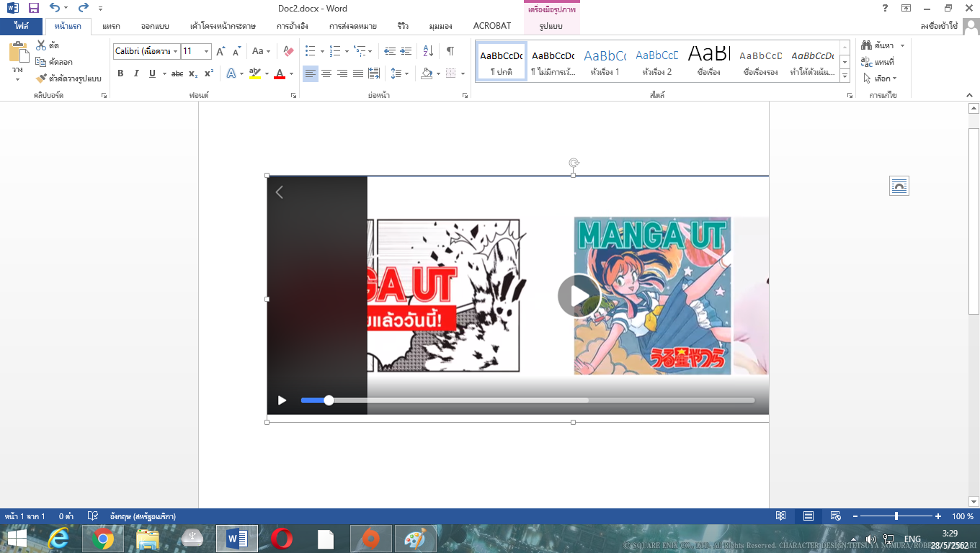
Task: Click the Cut scissors icon
Action: 41,45
